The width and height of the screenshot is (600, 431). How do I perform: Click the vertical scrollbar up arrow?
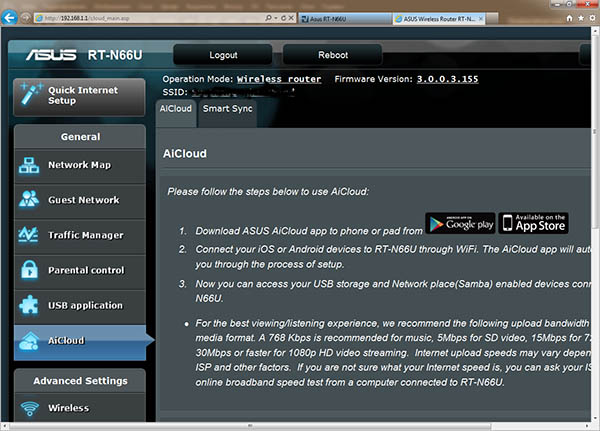click(595, 32)
